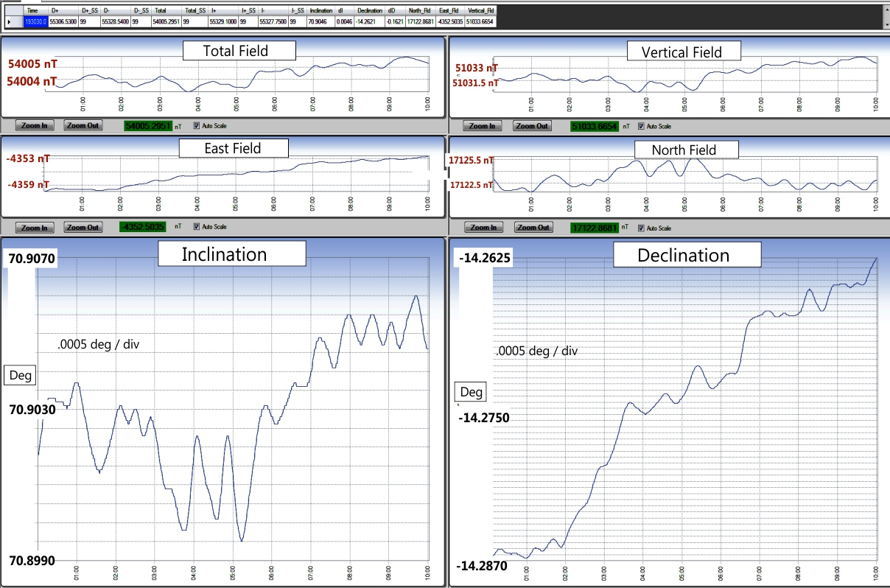Zoom In on the East Field chart
Image resolution: width=890 pixels, height=588 pixels.
pos(35,228)
